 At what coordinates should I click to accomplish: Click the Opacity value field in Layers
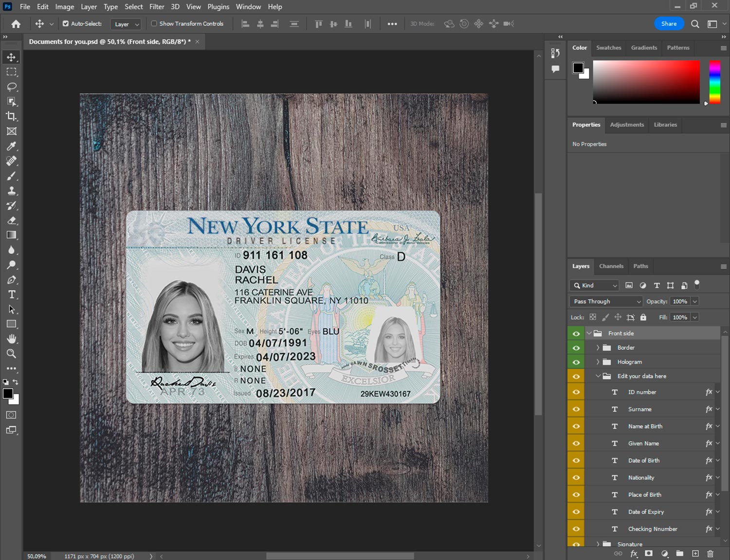(680, 302)
